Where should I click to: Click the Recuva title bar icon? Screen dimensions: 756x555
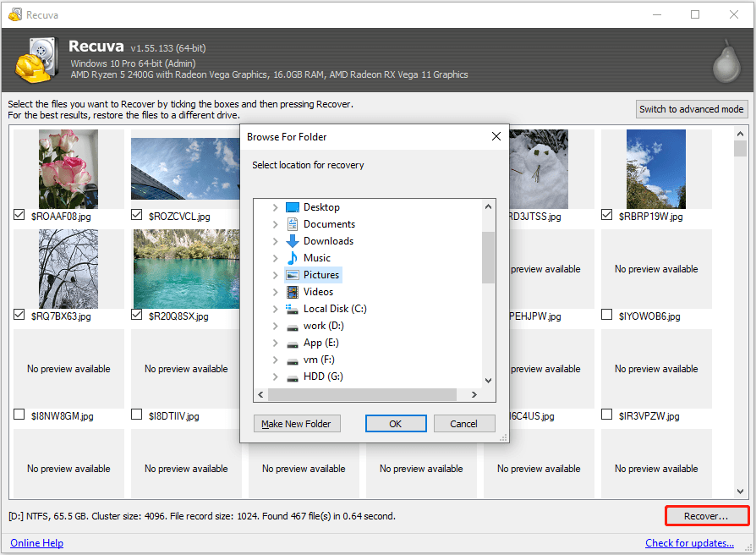[x=15, y=14]
